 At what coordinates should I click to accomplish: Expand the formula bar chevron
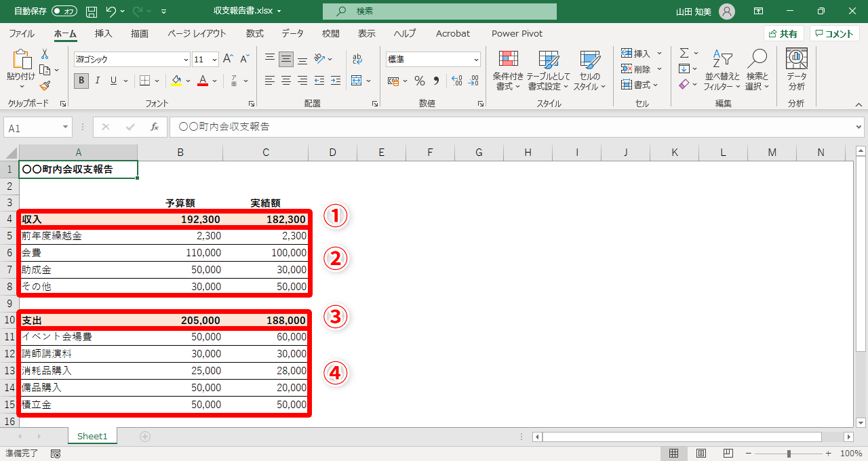point(859,127)
